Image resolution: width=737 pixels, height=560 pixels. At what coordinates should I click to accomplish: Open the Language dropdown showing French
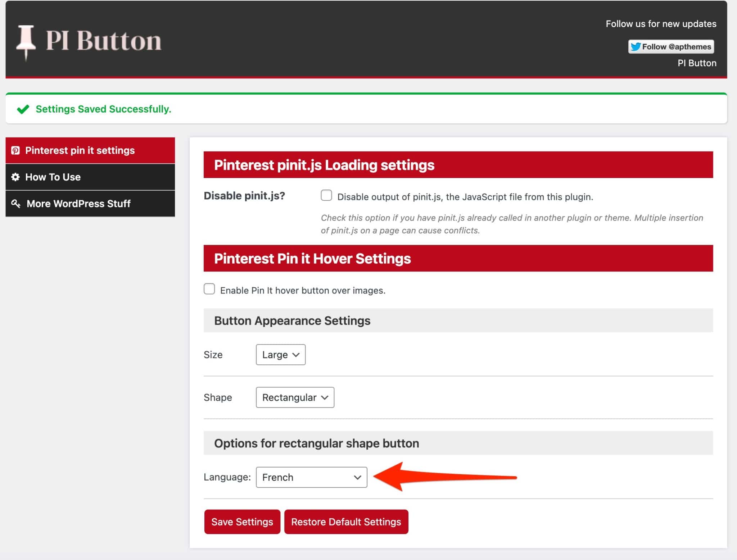(x=312, y=477)
